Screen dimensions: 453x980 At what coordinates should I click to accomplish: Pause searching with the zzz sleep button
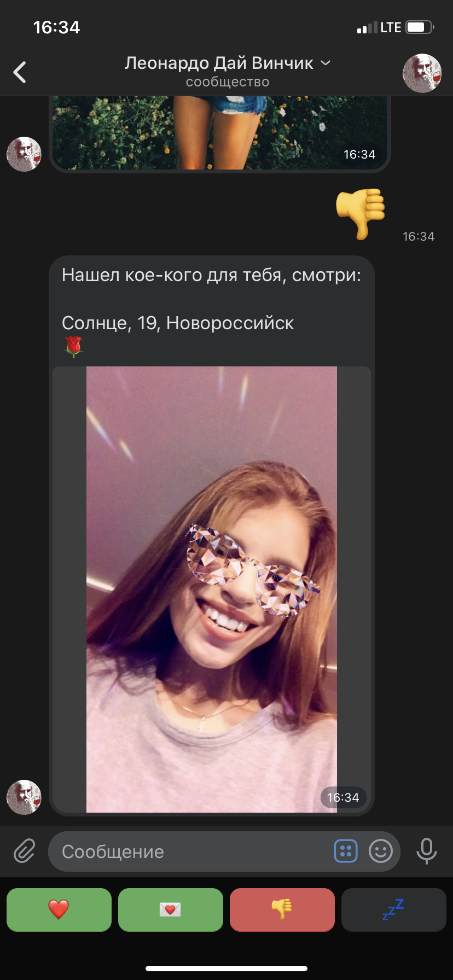pyautogui.click(x=394, y=909)
